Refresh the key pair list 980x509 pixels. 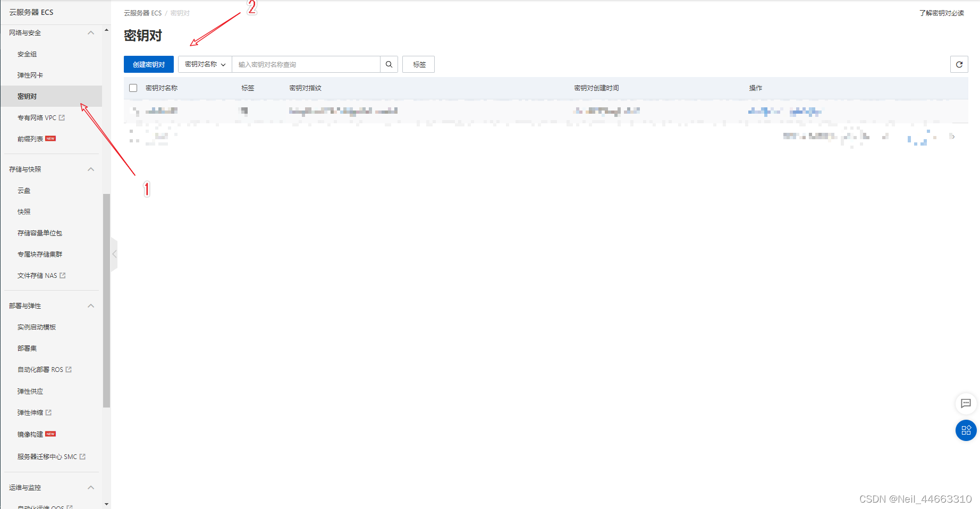(959, 64)
